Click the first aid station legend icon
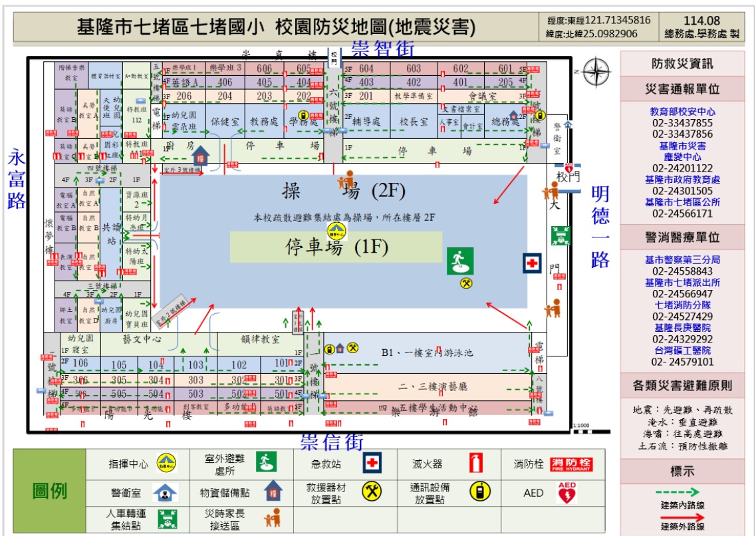 [372, 462]
